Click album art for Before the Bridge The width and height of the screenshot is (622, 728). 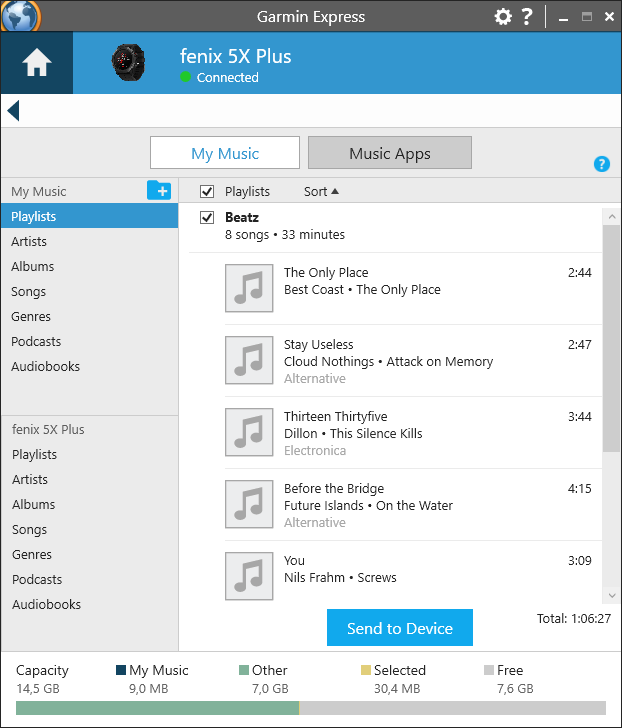[249, 504]
